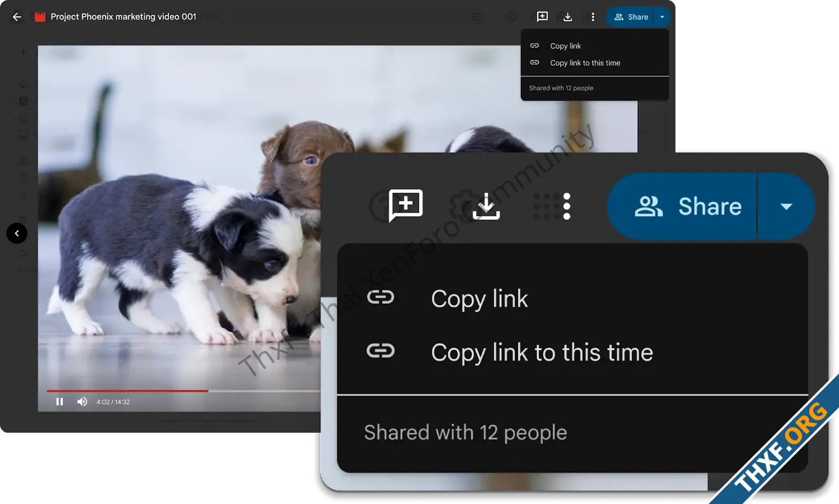The height and width of the screenshot is (504, 839).
Task: Expand the small Share dropdown arrow in header
Action: pos(662,17)
